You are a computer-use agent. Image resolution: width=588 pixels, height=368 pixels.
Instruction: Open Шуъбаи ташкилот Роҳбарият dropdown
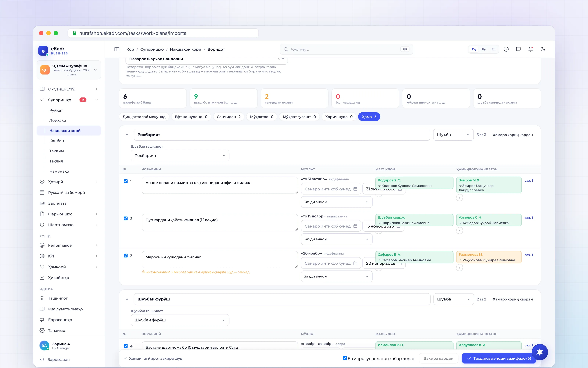point(180,155)
